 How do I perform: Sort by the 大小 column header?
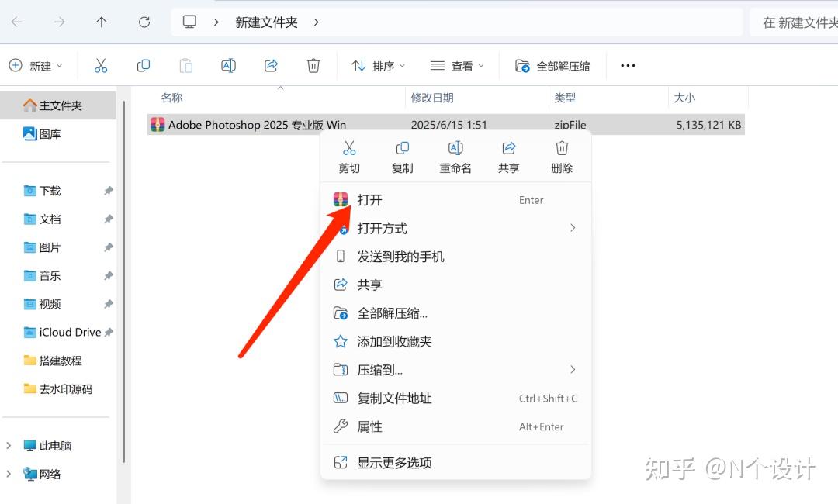click(684, 98)
